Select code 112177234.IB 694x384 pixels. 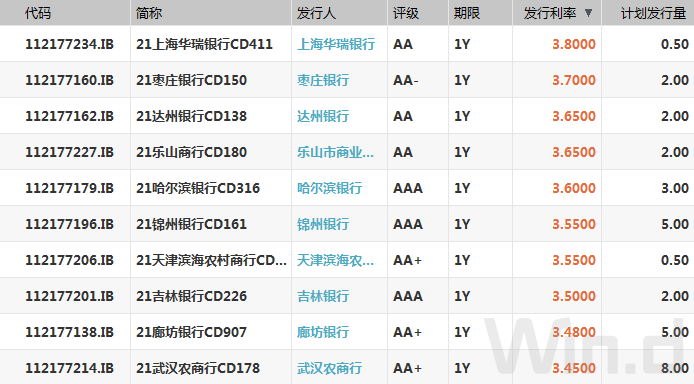(x=69, y=44)
